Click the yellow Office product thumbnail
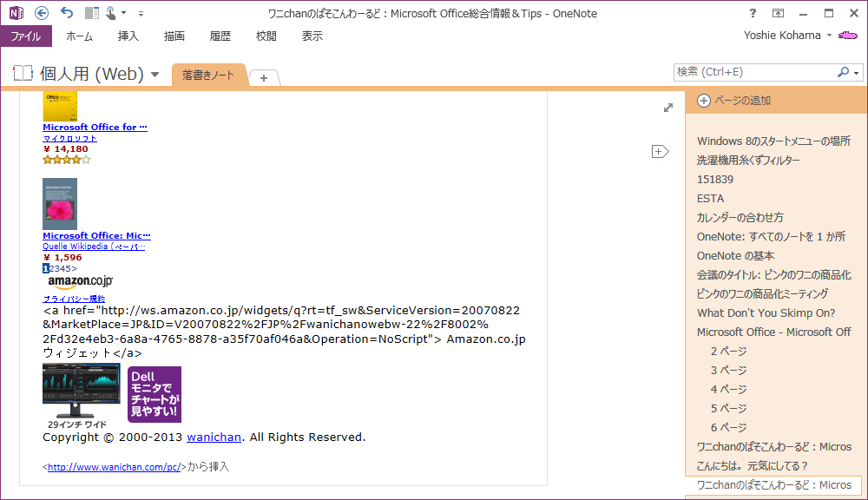This screenshot has width=868, height=500. tap(60, 106)
